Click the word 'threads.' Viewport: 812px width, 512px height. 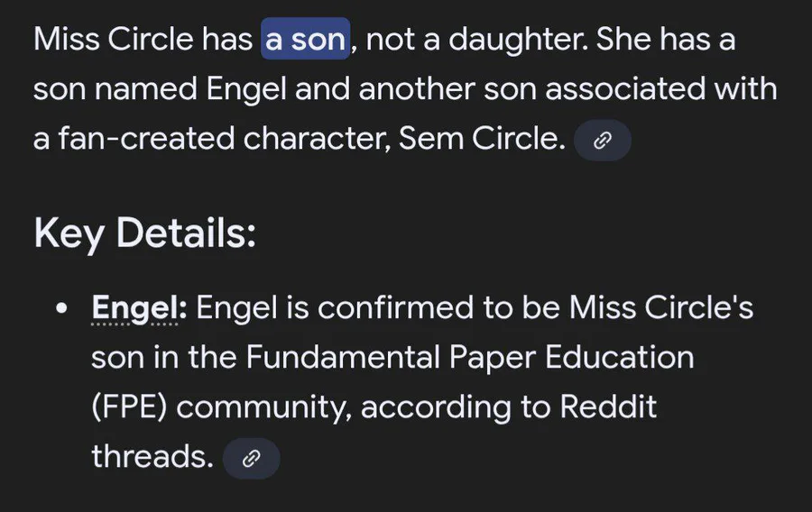click(x=152, y=457)
